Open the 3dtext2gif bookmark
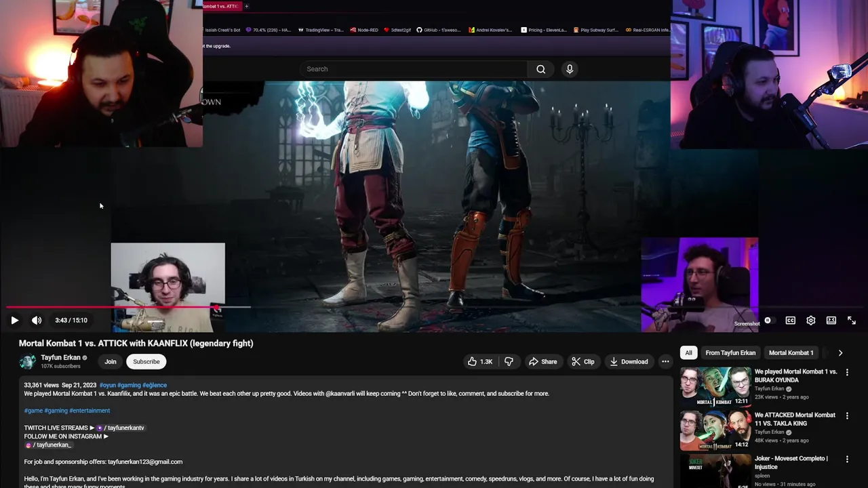This screenshot has height=488, width=868. pyautogui.click(x=398, y=30)
